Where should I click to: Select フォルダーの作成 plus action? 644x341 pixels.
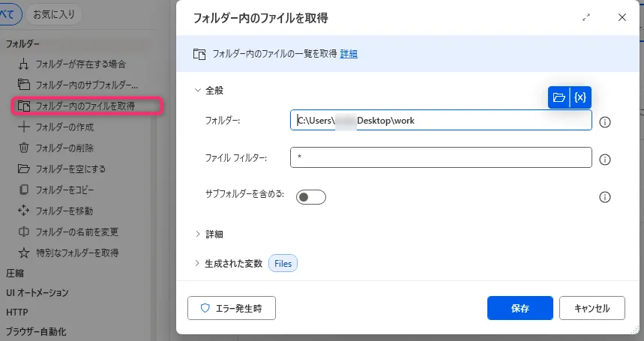tap(66, 127)
